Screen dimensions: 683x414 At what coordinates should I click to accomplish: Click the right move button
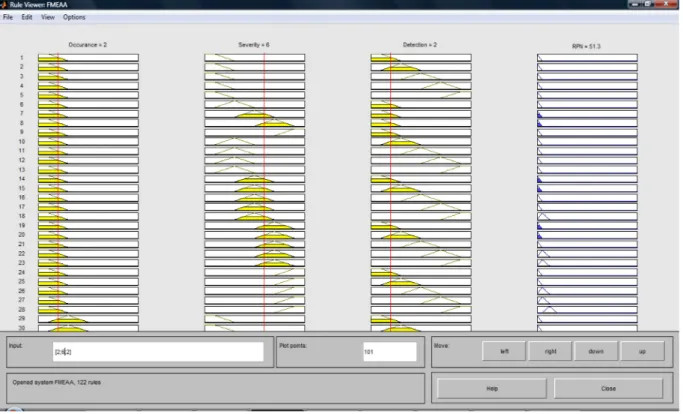click(552, 353)
